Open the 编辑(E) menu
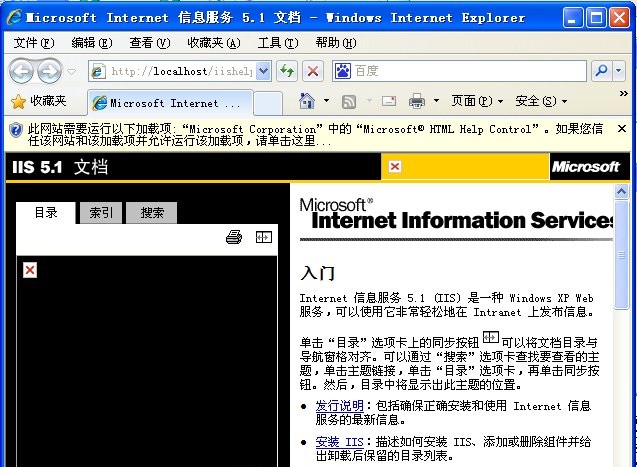The image size is (637, 467). 91,43
